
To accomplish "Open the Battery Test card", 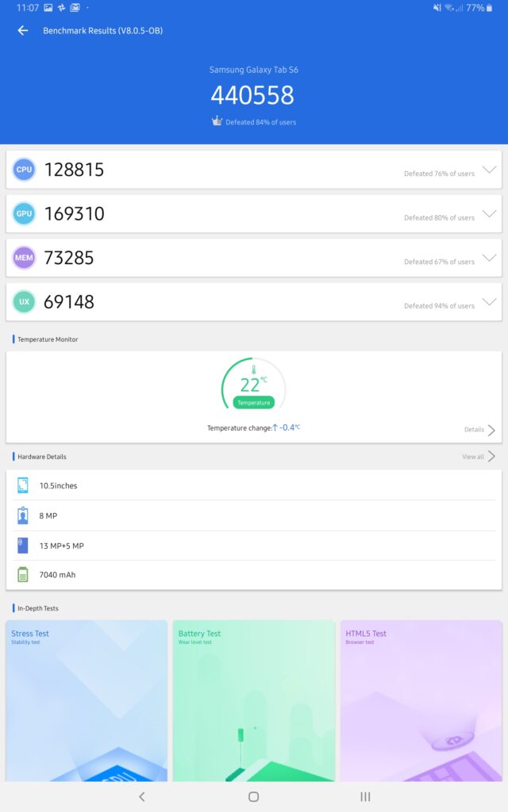I will click(x=253, y=701).
